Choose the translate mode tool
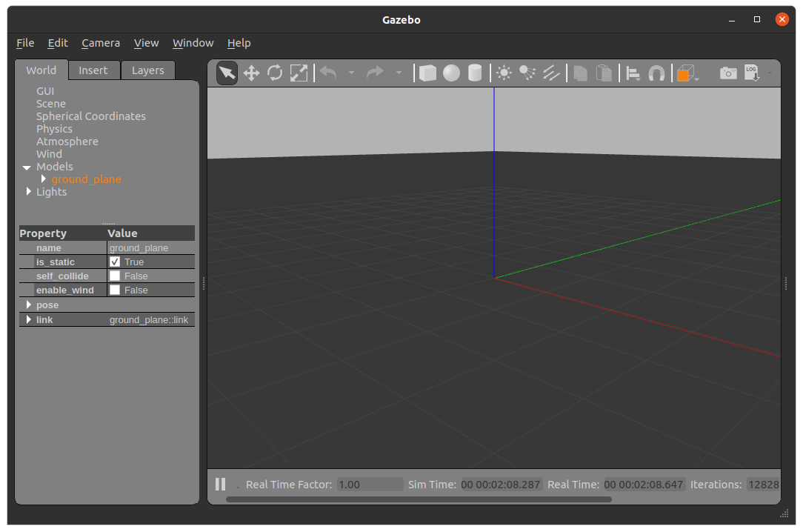The image size is (803, 532). [x=251, y=73]
